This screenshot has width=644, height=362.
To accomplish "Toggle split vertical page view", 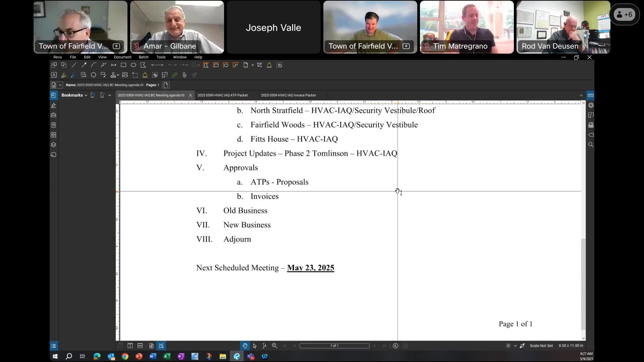I will [x=130, y=346].
